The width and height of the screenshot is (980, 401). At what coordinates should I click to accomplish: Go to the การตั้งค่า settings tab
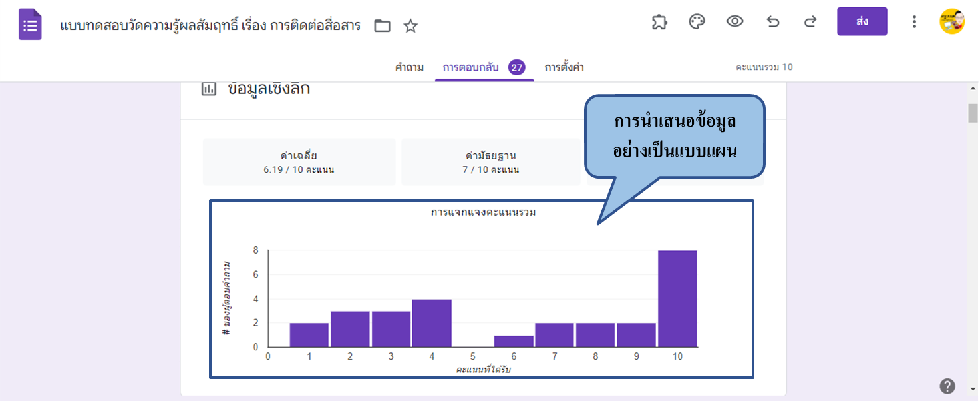[564, 67]
